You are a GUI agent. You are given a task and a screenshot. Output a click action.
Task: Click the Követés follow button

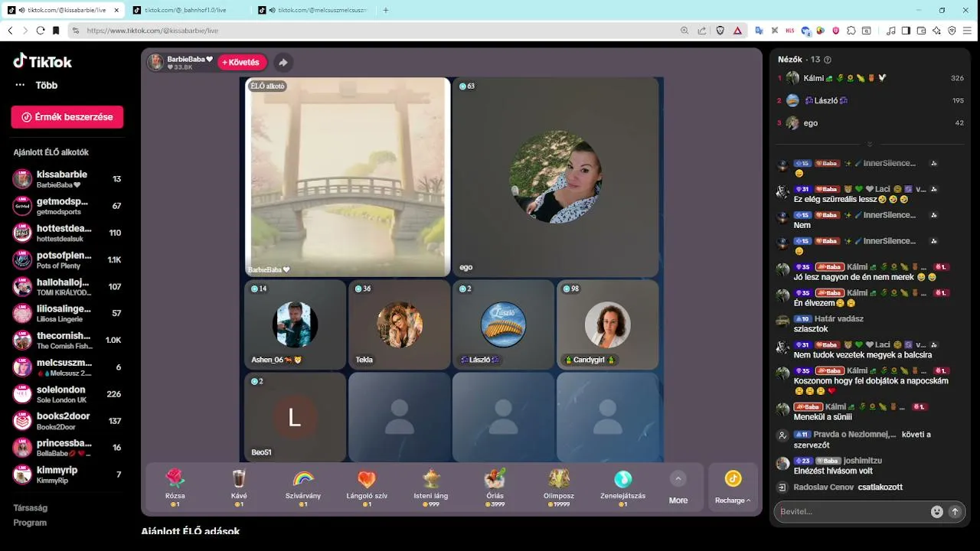242,62
